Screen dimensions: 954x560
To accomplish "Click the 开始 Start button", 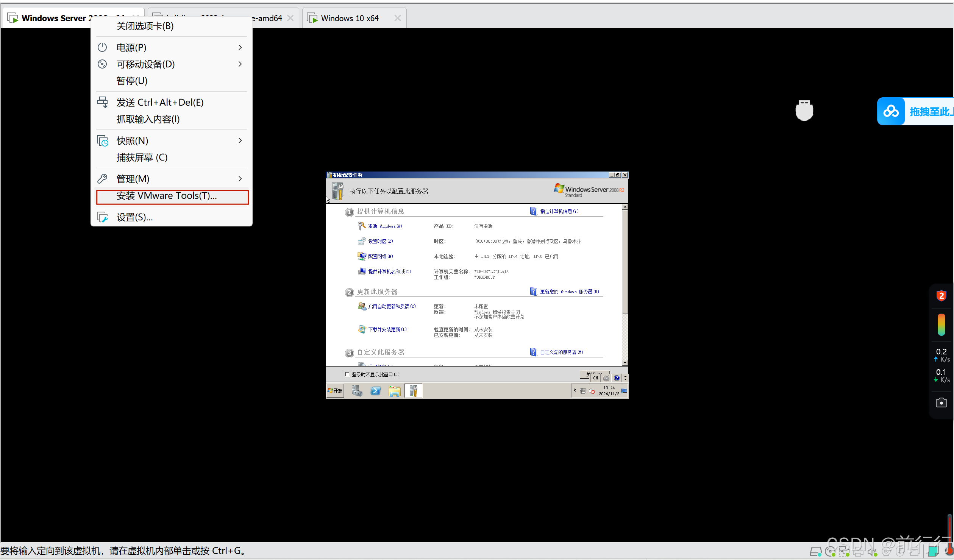I will coord(335,390).
